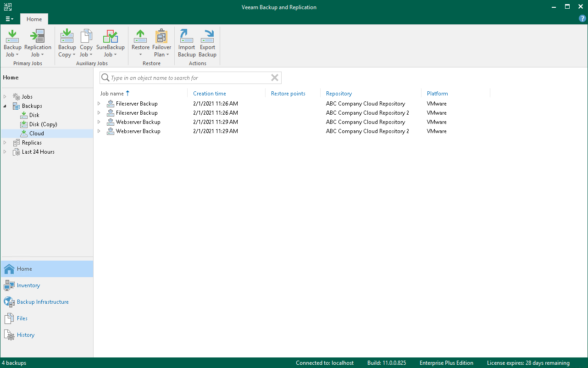Screen dimensions: 588x368
Task: Clear the search box with the X
Action: (275, 78)
